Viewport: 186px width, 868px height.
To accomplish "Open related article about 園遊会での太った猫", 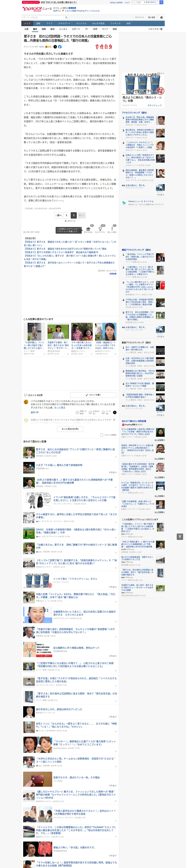I will (70, 243).
